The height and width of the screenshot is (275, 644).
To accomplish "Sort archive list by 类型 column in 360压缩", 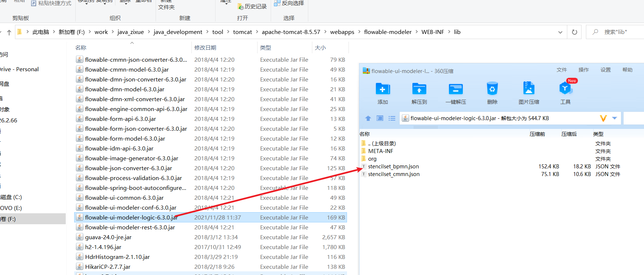I will [x=598, y=134].
